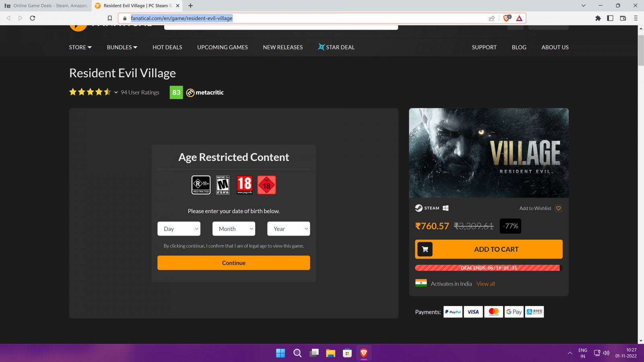Expand the user ratings chevron beside stars
This screenshot has height=362, width=644.
116,93
